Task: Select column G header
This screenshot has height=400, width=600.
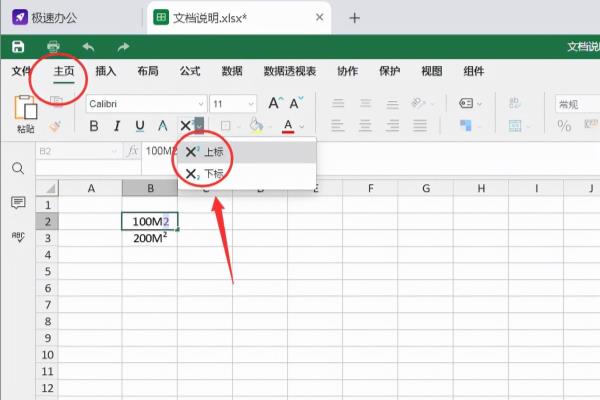Action: click(x=426, y=188)
